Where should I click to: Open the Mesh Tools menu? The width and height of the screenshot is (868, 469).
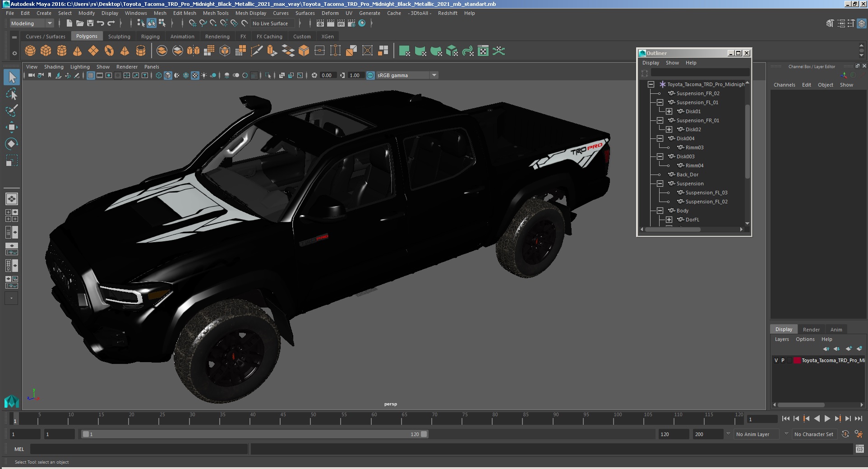[x=216, y=13]
